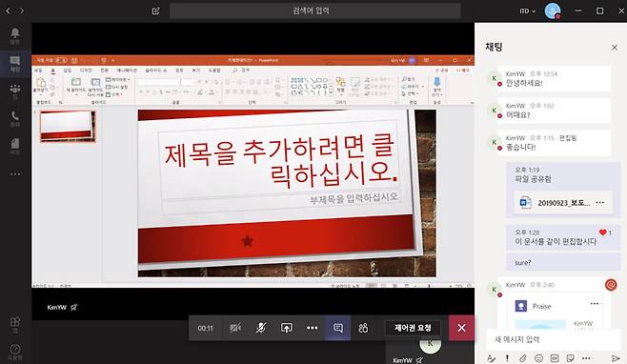Toggle the conversation chat panel button
This screenshot has width=627, height=364.
[x=338, y=328]
